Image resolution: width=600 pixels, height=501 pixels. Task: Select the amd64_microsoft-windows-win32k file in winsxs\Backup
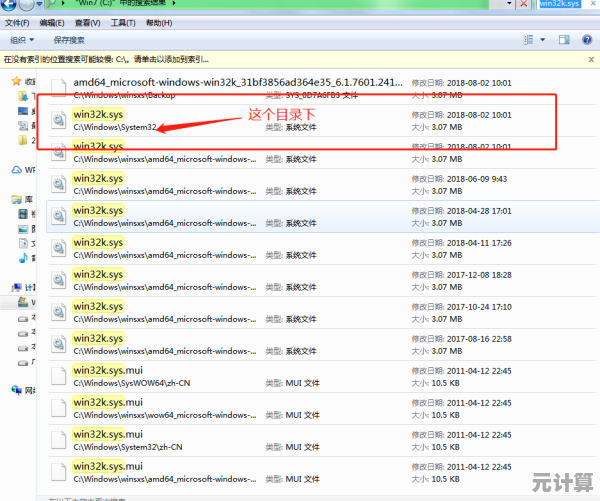(200, 83)
